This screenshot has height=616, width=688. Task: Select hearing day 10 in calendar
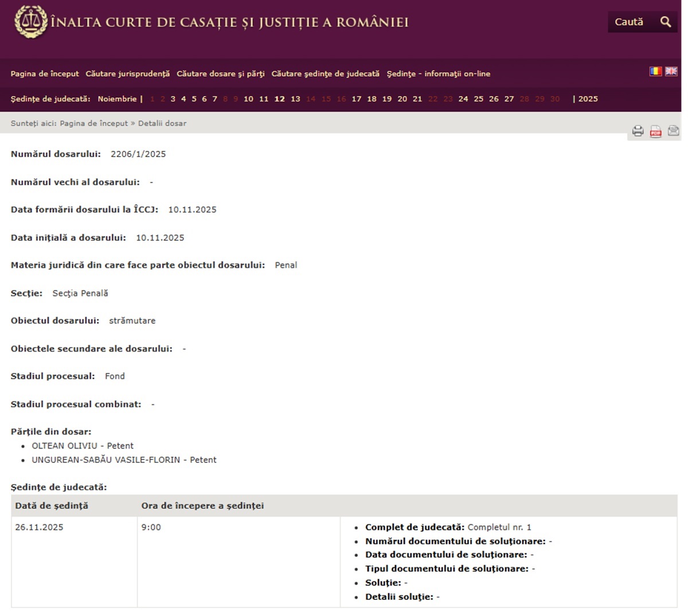pos(248,99)
